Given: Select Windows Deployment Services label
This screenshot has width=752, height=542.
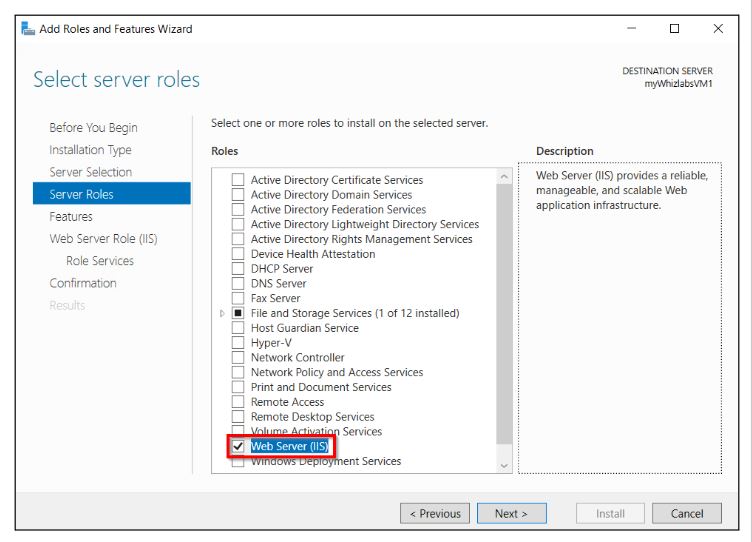Looking at the screenshot, I should [326, 461].
